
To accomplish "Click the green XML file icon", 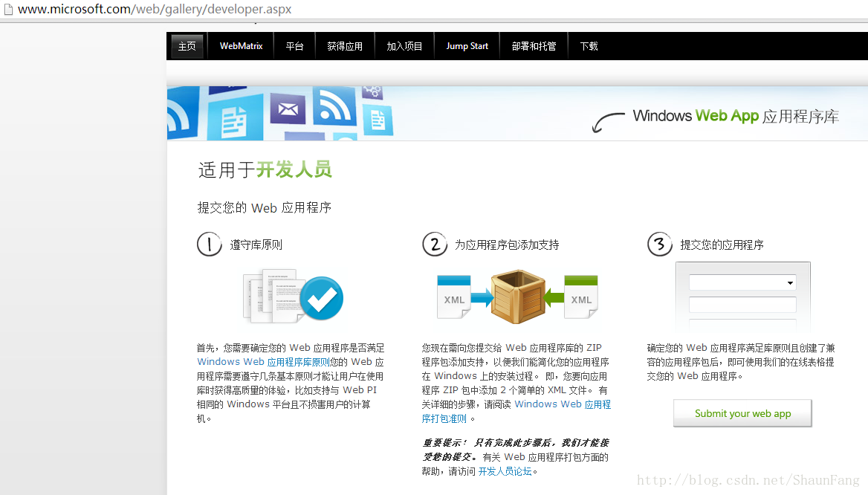I will (x=580, y=297).
